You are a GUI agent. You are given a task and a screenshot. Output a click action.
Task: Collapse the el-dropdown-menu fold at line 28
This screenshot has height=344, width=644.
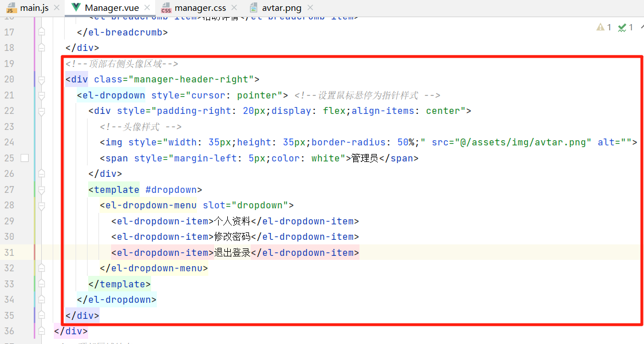tap(41, 205)
